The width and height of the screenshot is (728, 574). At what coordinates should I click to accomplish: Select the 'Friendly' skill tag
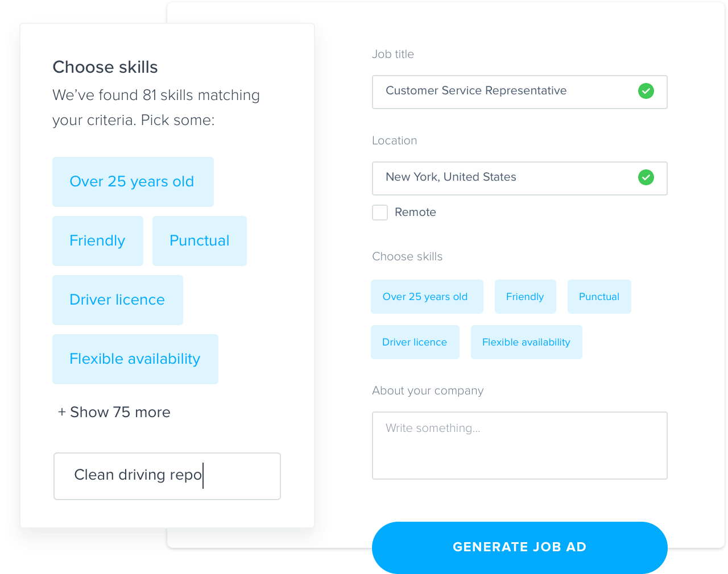(x=97, y=240)
